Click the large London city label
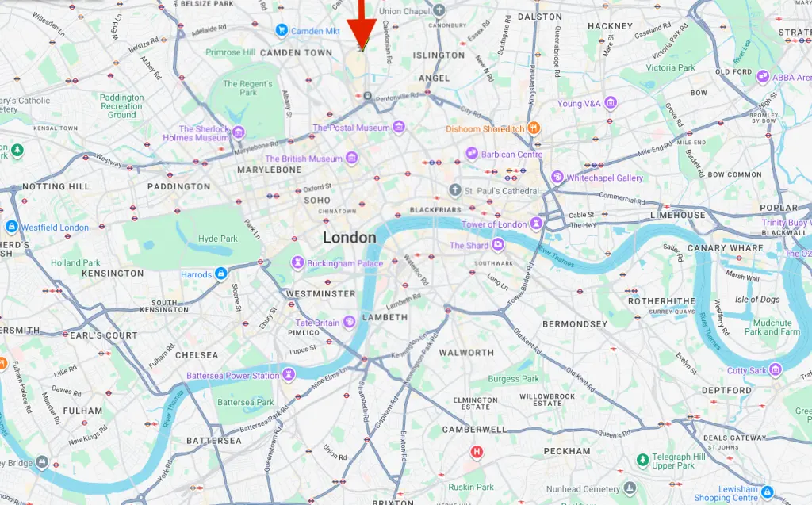Screen dimensions: 812x505 [350, 238]
